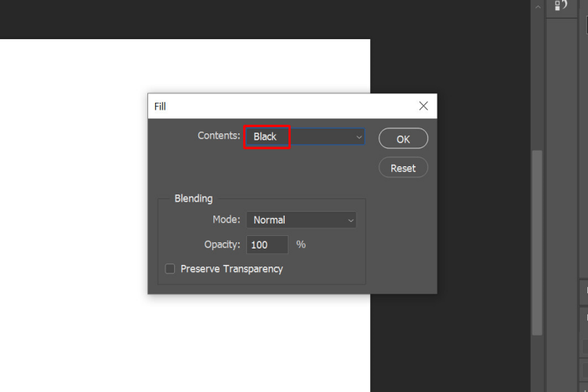The height and width of the screenshot is (392, 588).
Task: Click the panel icon in the top right corner
Action: point(561,5)
